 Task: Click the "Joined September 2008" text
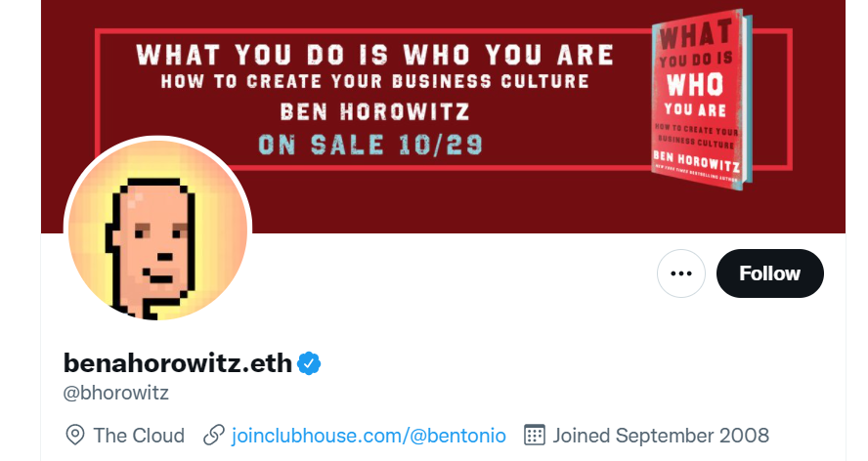(x=661, y=435)
